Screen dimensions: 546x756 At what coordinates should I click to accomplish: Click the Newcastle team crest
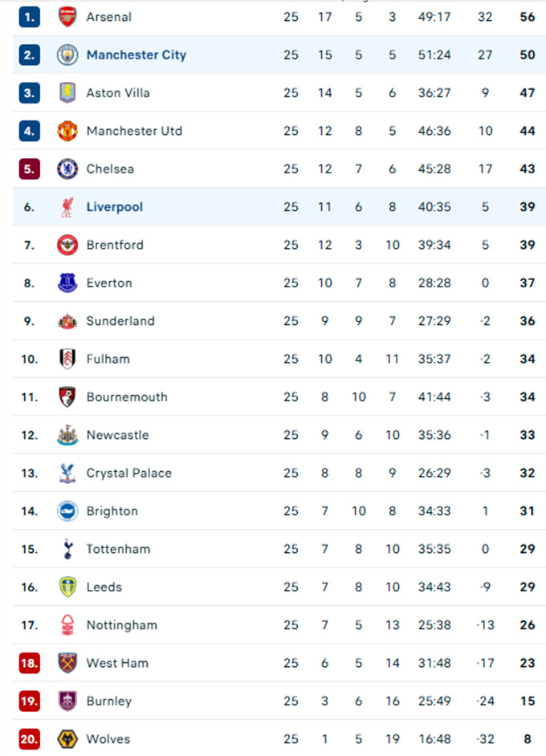point(67,435)
